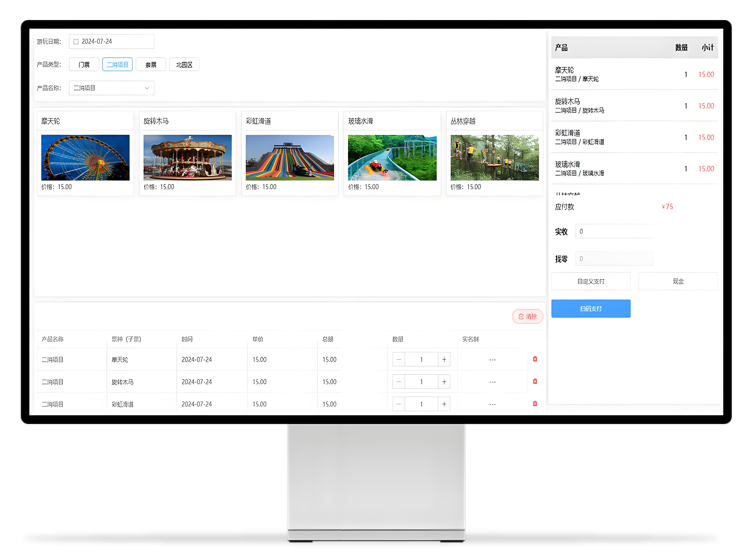The height and width of the screenshot is (560, 752).
Task: Click the 实名制 column header
Action: tap(470, 339)
